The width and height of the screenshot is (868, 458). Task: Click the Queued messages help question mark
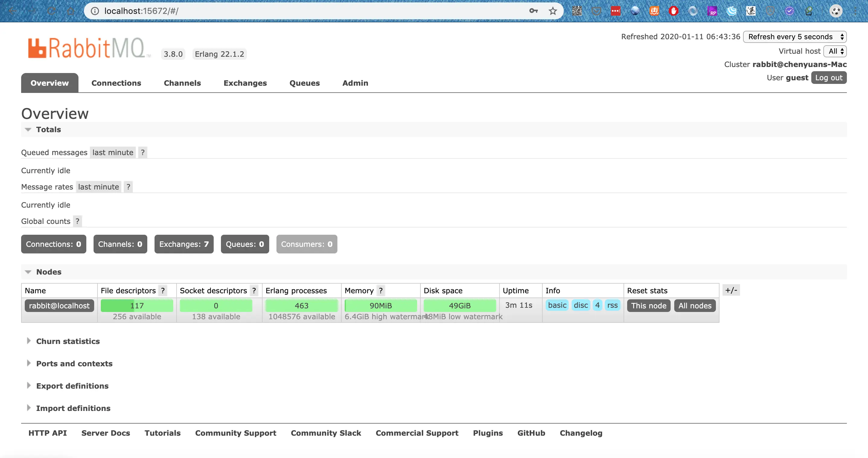click(x=142, y=153)
